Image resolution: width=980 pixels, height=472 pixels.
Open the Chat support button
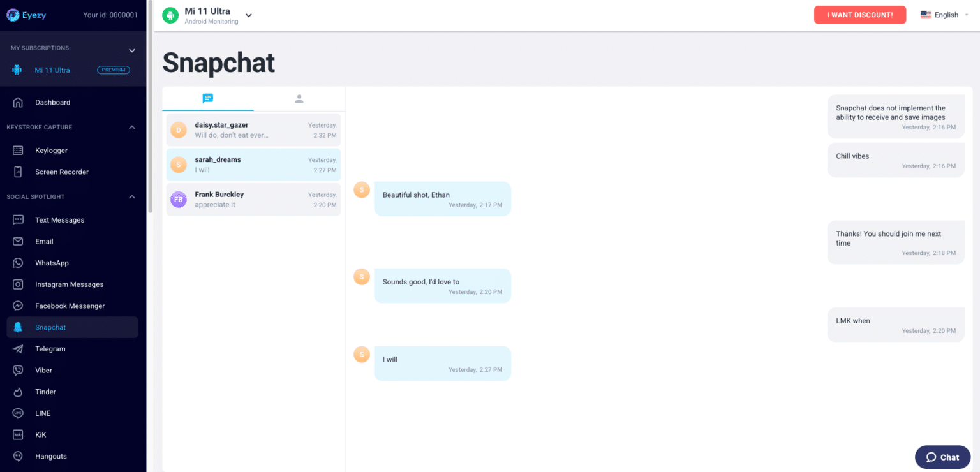(x=943, y=457)
